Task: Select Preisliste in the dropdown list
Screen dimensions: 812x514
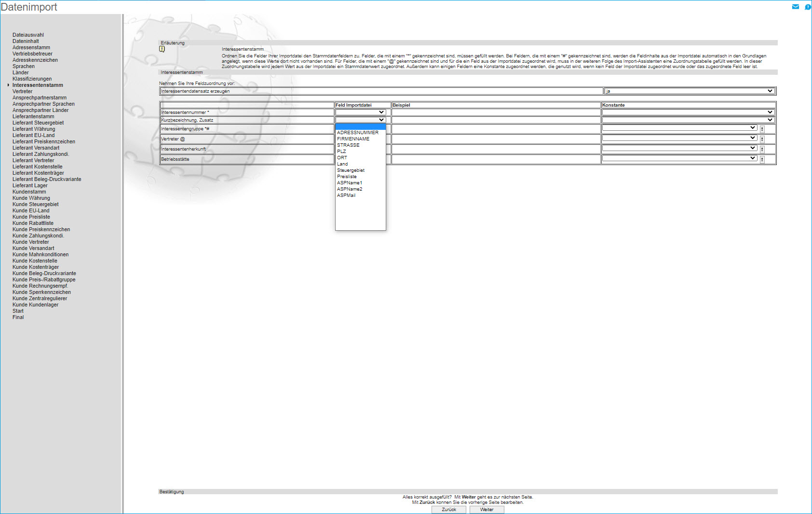Action: click(x=360, y=177)
